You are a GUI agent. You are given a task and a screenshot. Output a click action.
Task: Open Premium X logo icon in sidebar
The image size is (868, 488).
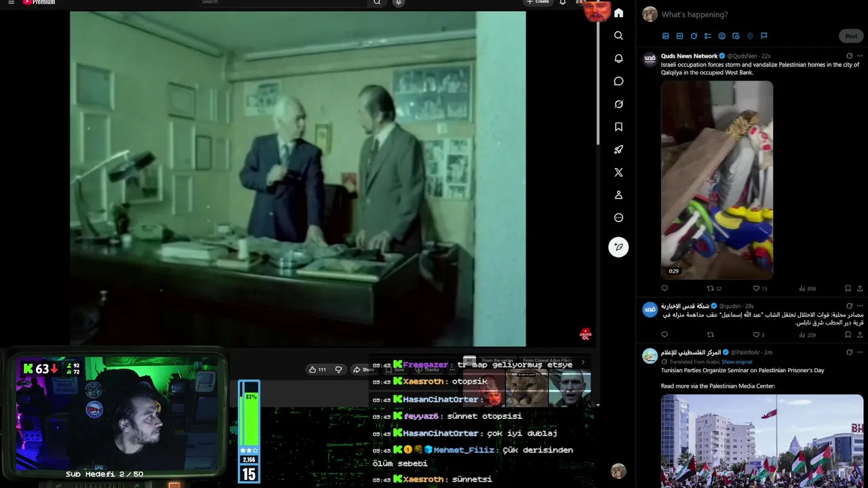[x=618, y=172]
